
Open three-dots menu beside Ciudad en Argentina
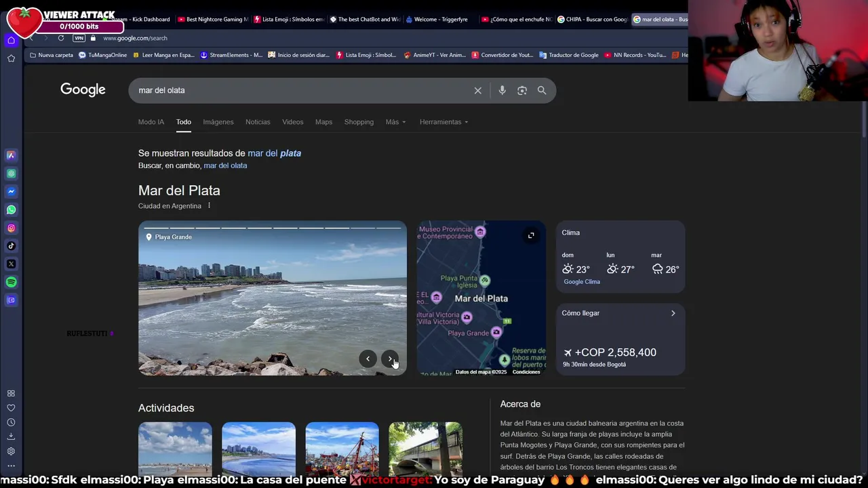pyautogui.click(x=209, y=205)
